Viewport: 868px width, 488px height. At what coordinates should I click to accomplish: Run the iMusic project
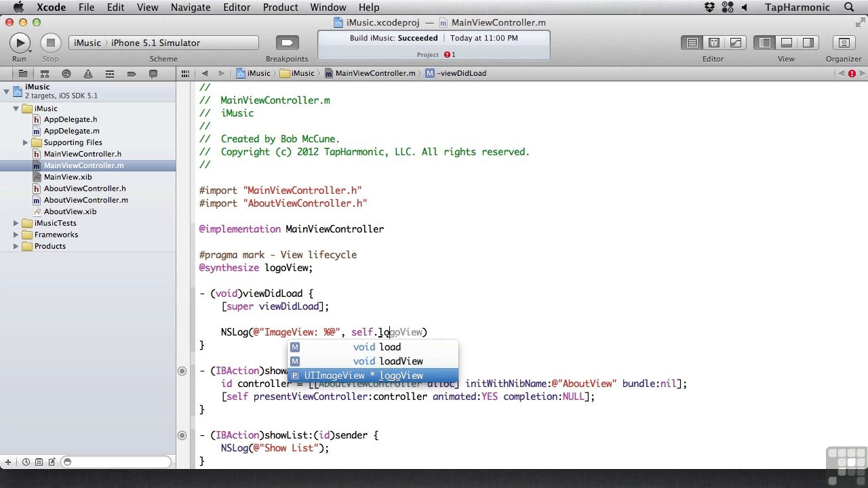[x=20, y=43]
